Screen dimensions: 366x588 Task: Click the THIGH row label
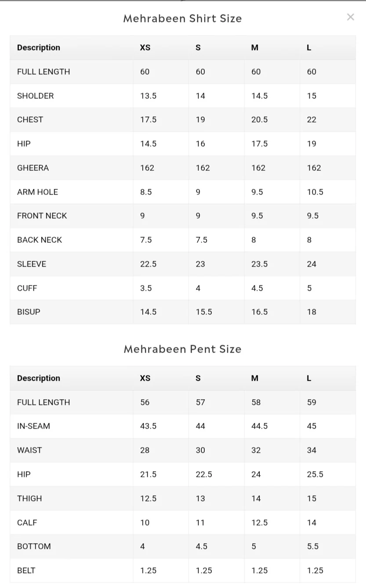coord(29,498)
